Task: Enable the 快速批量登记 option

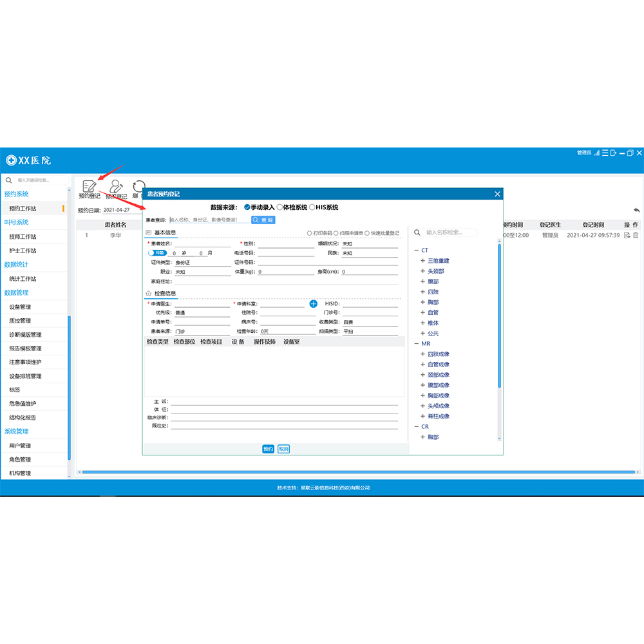Action: (x=367, y=233)
